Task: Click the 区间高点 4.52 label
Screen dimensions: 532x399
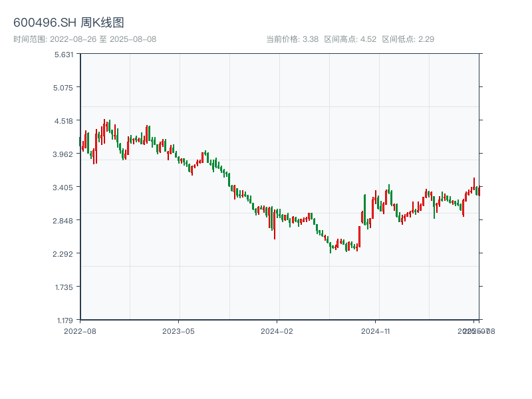Action: tap(350, 39)
